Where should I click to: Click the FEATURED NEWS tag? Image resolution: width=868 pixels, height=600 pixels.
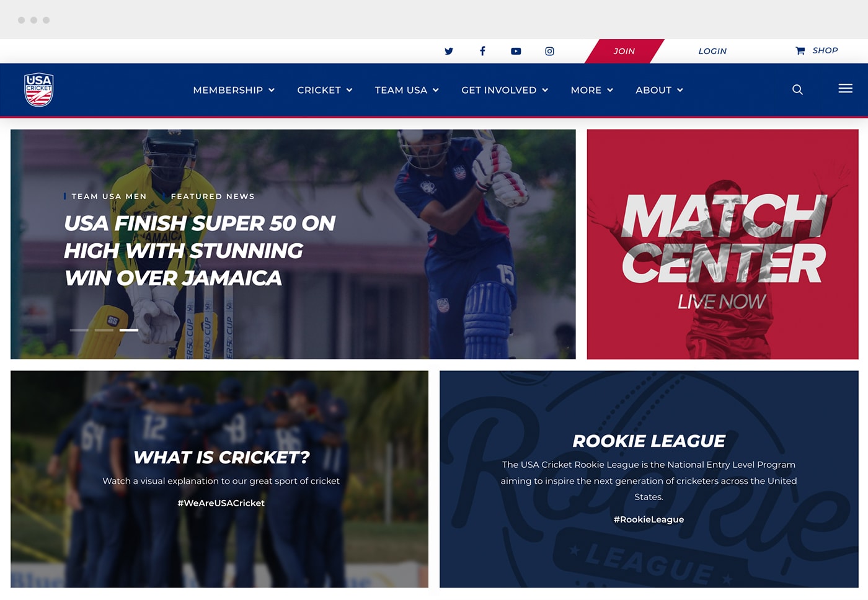pos(213,196)
